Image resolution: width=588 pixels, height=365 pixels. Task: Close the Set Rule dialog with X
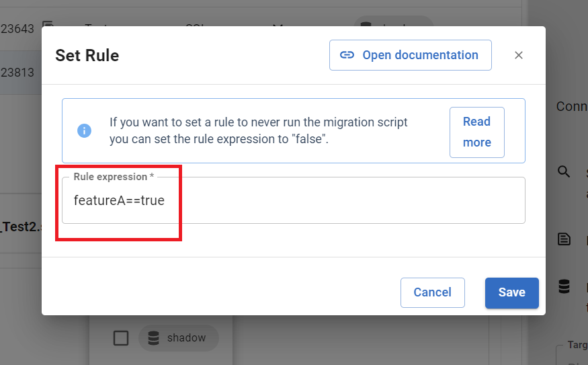click(x=518, y=55)
